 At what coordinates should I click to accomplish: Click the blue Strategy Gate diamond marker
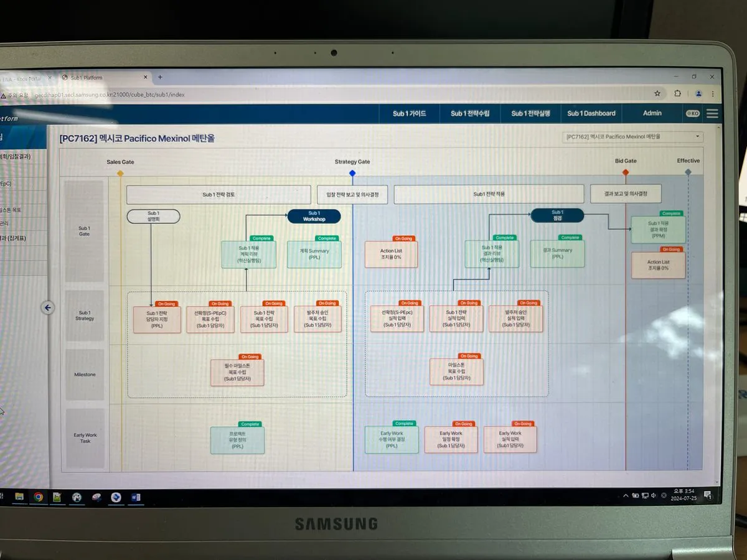352,173
